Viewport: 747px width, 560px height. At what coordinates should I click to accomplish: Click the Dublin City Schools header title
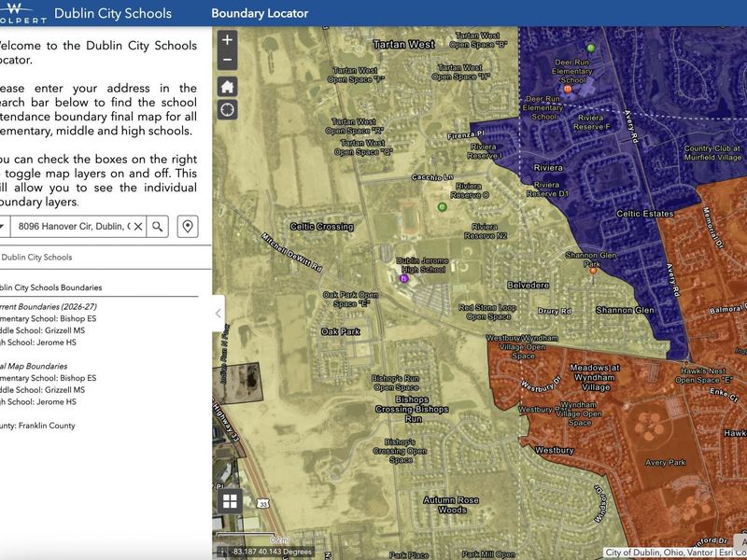coord(113,13)
